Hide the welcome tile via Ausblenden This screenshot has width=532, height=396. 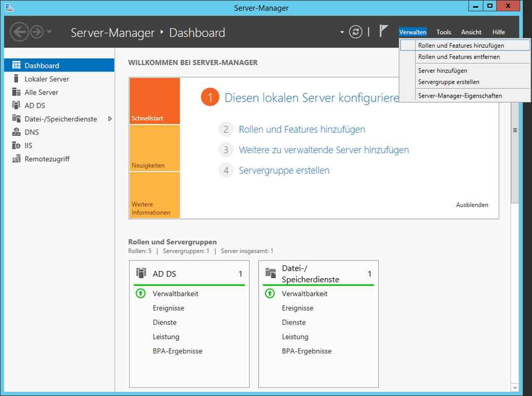point(472,205)
